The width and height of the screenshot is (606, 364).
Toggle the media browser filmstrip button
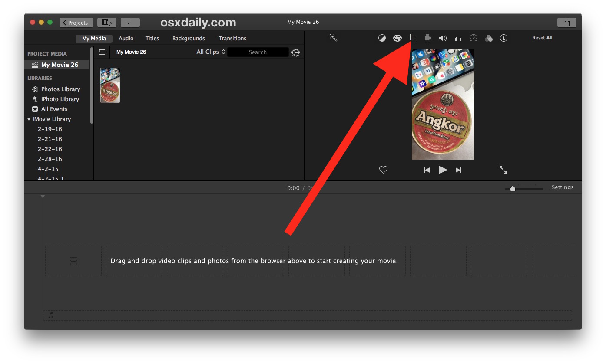(x=106, y=23)
